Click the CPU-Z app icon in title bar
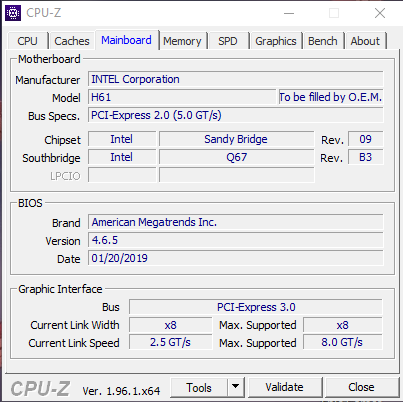The height and width of the screenshot is (402, 403). [x=13, y=13]
